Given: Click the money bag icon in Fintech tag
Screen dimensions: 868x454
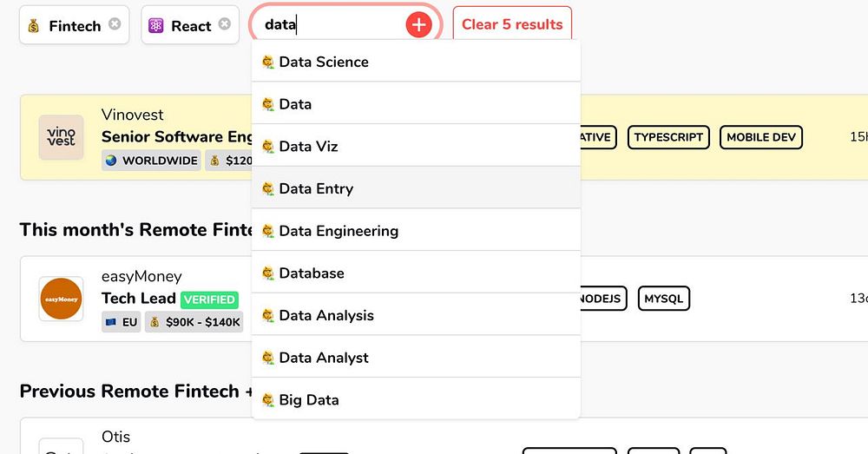Looking at the screenshot, I should pos(34,26).
